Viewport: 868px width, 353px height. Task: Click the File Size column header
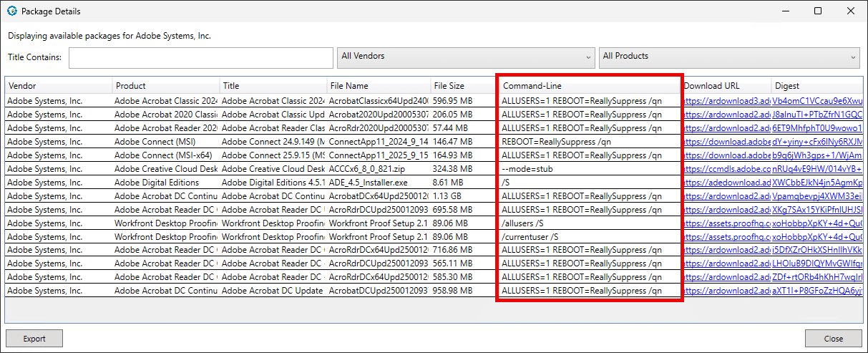462,86
